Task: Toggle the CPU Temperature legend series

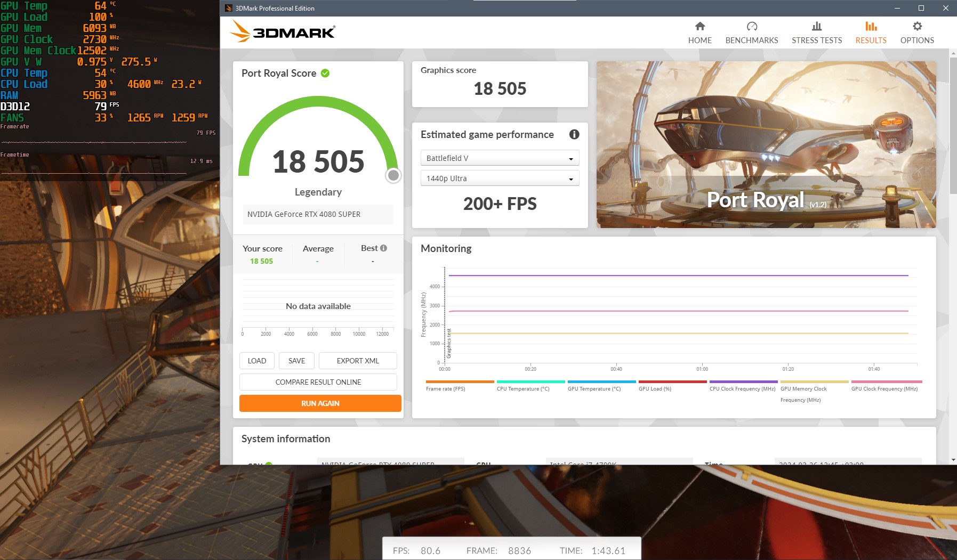Action: (530, 385)
